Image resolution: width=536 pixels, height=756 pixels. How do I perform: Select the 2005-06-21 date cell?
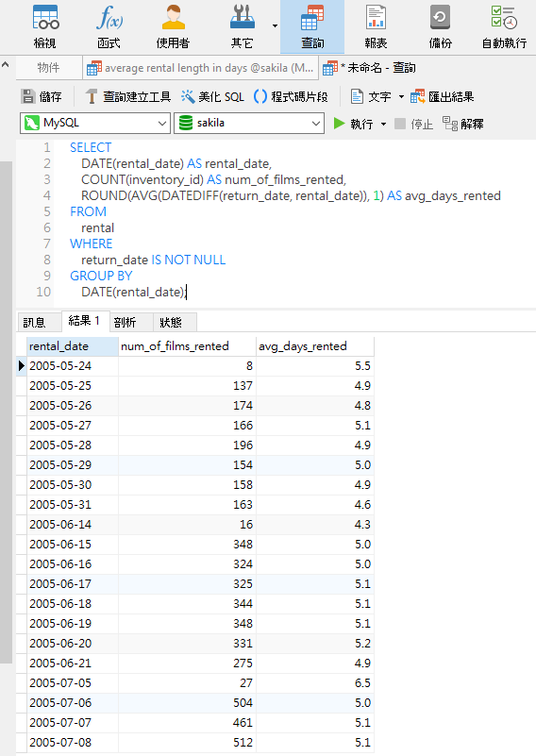pos(73,663)
